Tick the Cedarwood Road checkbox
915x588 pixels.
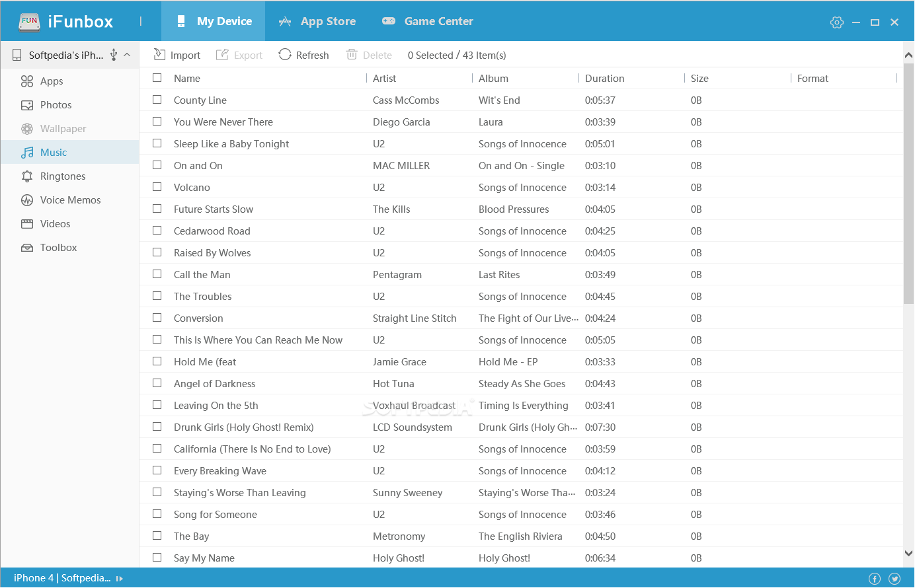pyautogui.click(x=157, y=231)
